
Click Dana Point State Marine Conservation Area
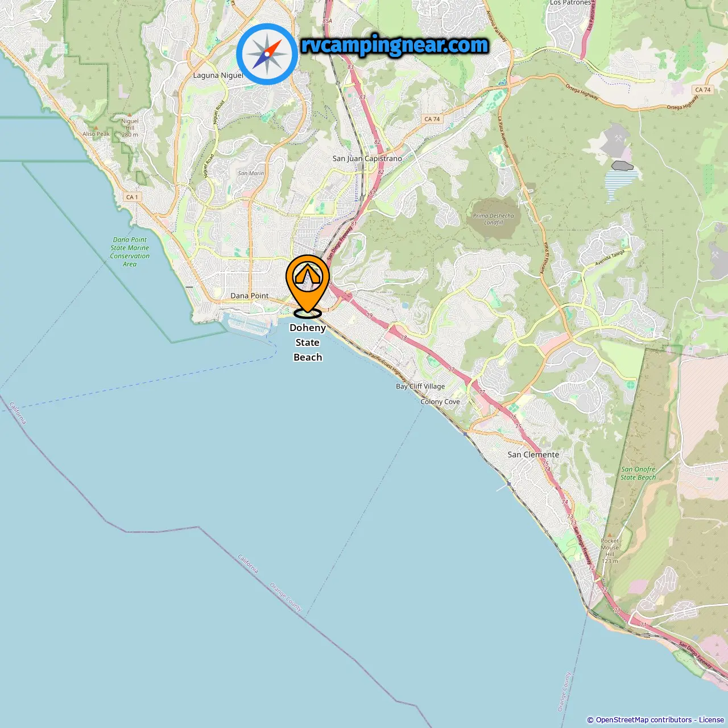click(130, 252)
